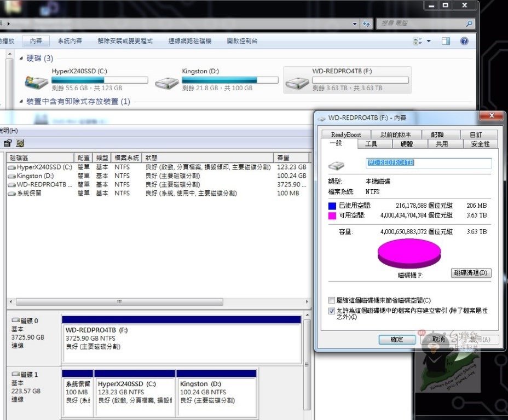Switch to the 硬體 tab
Screen dimensions: 508x420
410,144
